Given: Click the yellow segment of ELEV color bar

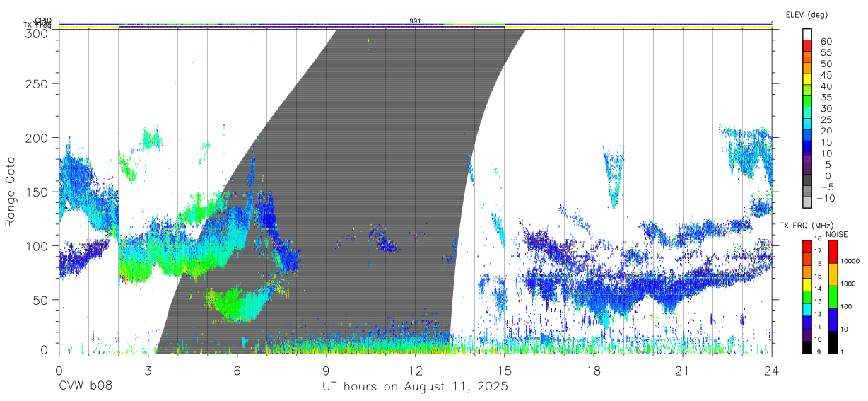Looking at the screenshot, I should (808, 79).
